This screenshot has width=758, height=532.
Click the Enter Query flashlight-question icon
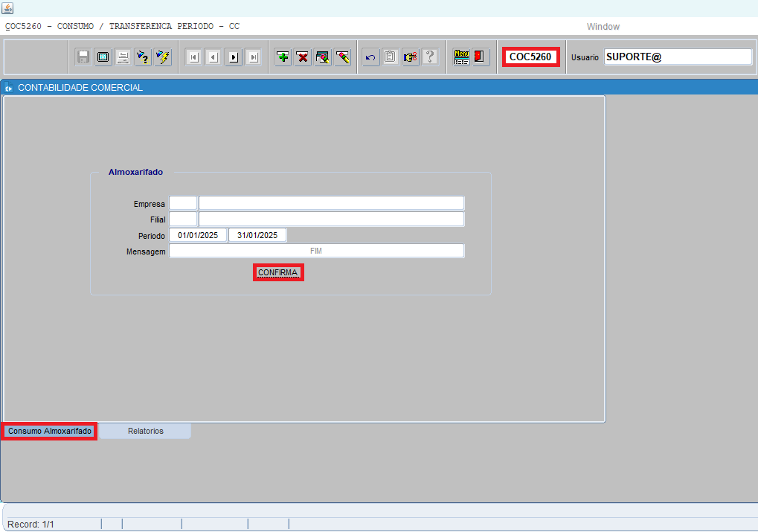[x=143, y=57]
